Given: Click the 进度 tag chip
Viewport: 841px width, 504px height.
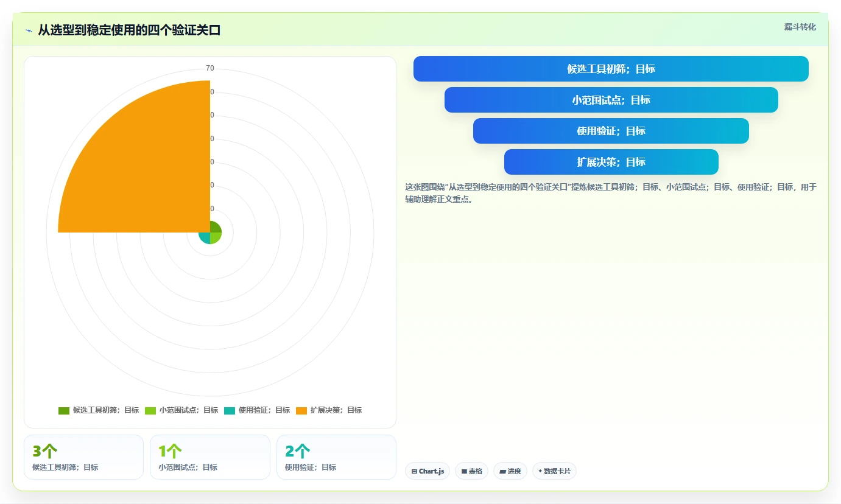Looking at the screenshot, I should pos(510,471).
